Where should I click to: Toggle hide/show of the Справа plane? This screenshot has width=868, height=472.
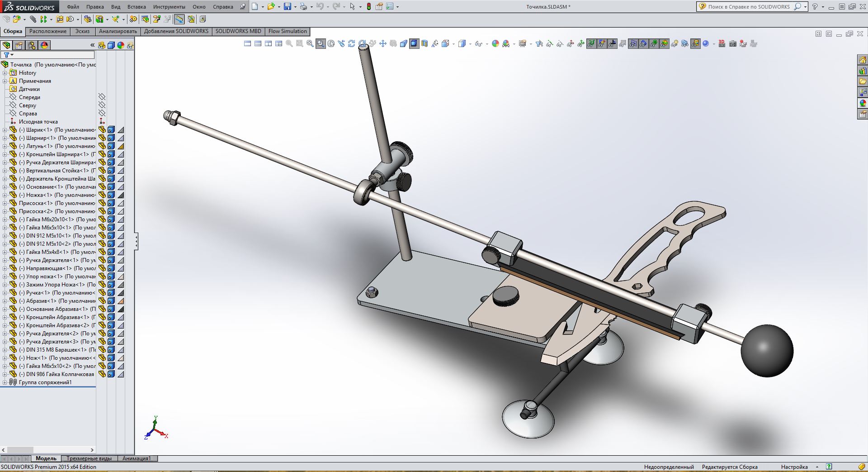pyautogui.click(x=102, y=114)
